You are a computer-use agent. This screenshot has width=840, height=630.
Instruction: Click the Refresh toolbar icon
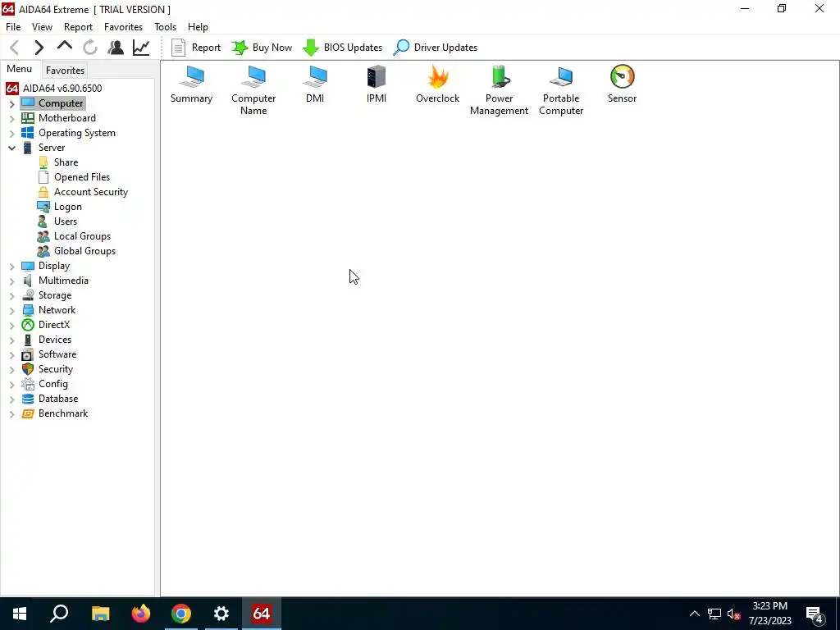(90, 48)
